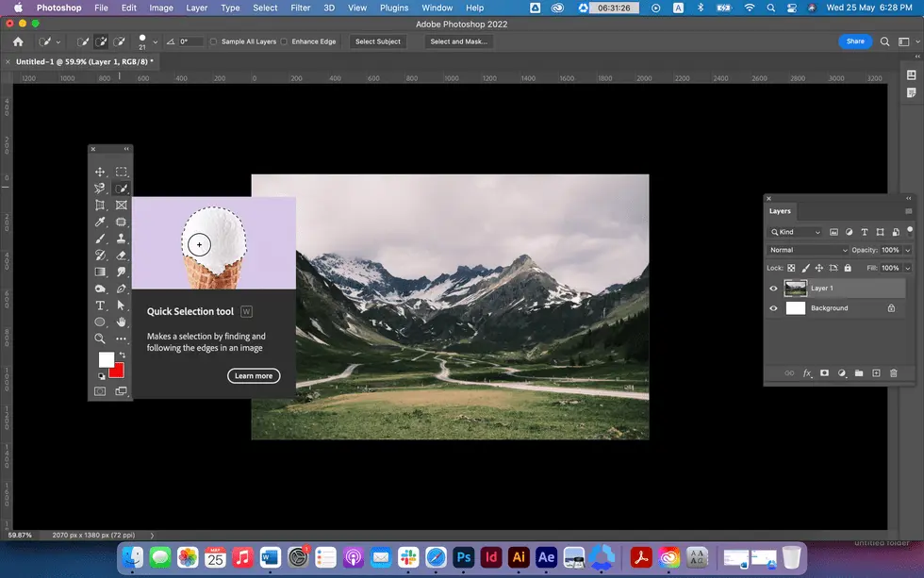Click the red background color swatch
The image size is (924, 578).
(116, 371)
